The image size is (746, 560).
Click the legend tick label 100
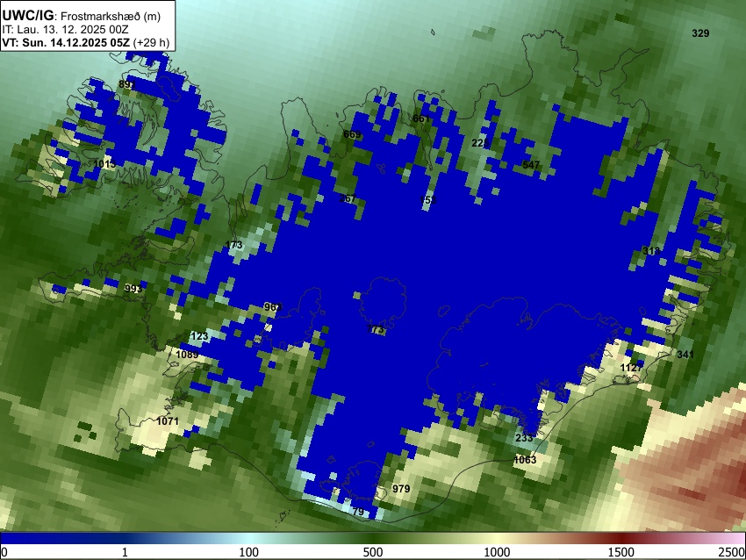click(x=249, y=552)
